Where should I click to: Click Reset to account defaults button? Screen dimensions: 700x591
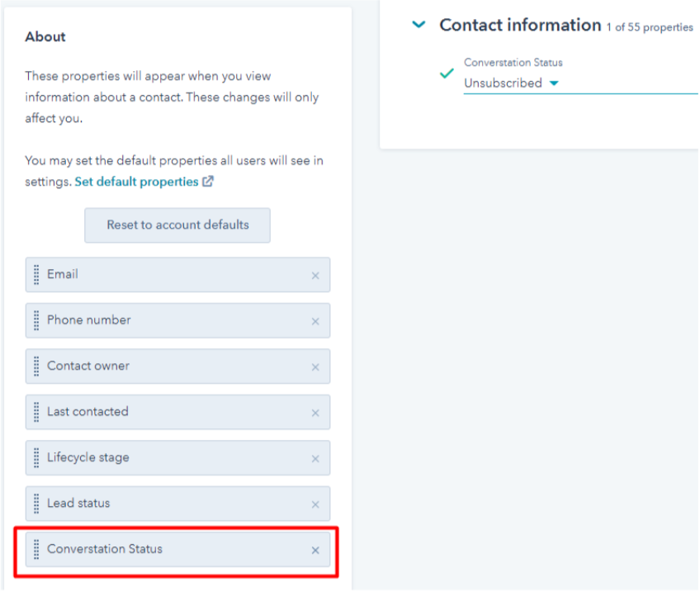coord(177,225)
